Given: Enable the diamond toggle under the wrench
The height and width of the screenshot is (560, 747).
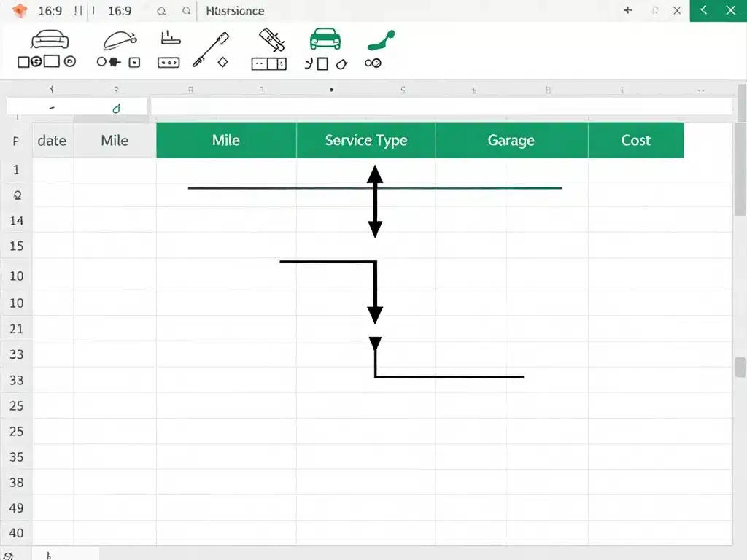Looking at the screenshot, I should [223, 61].
